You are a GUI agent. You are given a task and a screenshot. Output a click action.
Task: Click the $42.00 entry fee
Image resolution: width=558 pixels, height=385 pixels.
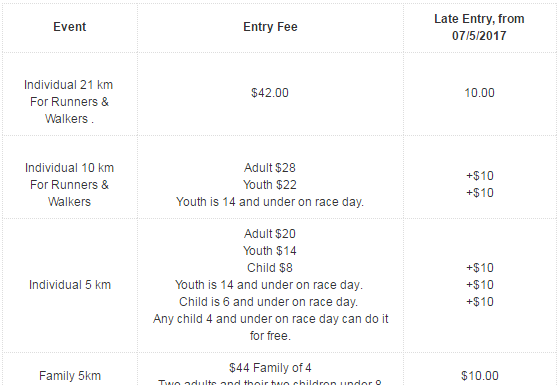[x=270, y=93]
